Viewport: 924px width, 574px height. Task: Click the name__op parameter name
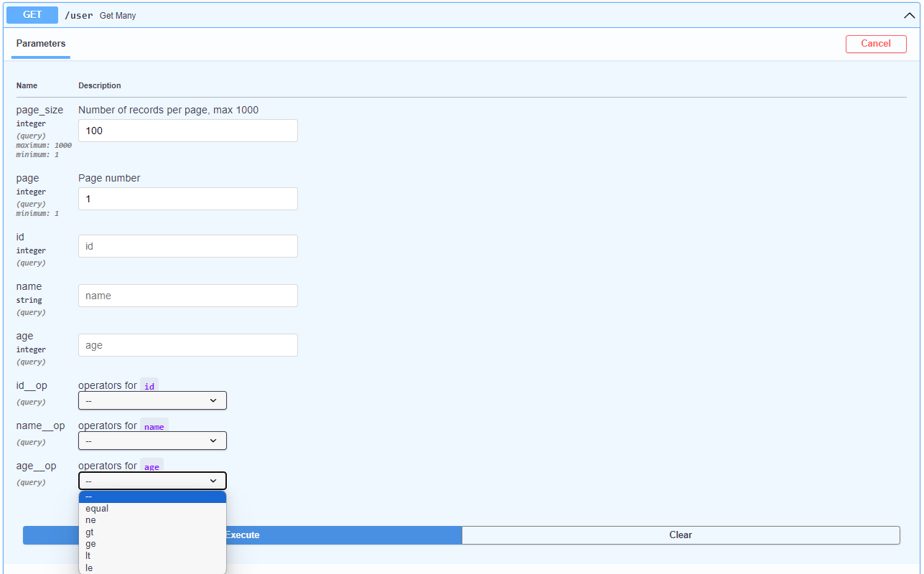pos(40,425)
